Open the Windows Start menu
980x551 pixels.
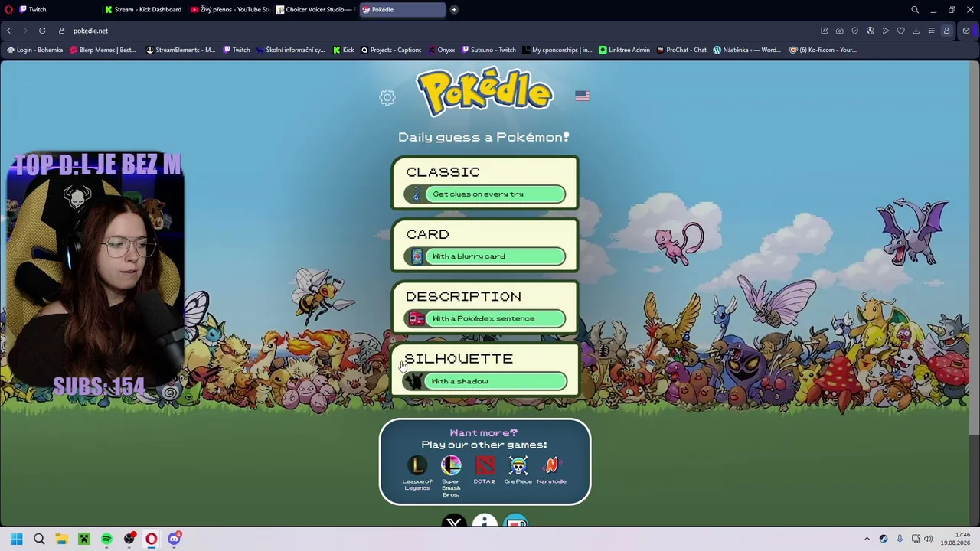coord(16,539)
